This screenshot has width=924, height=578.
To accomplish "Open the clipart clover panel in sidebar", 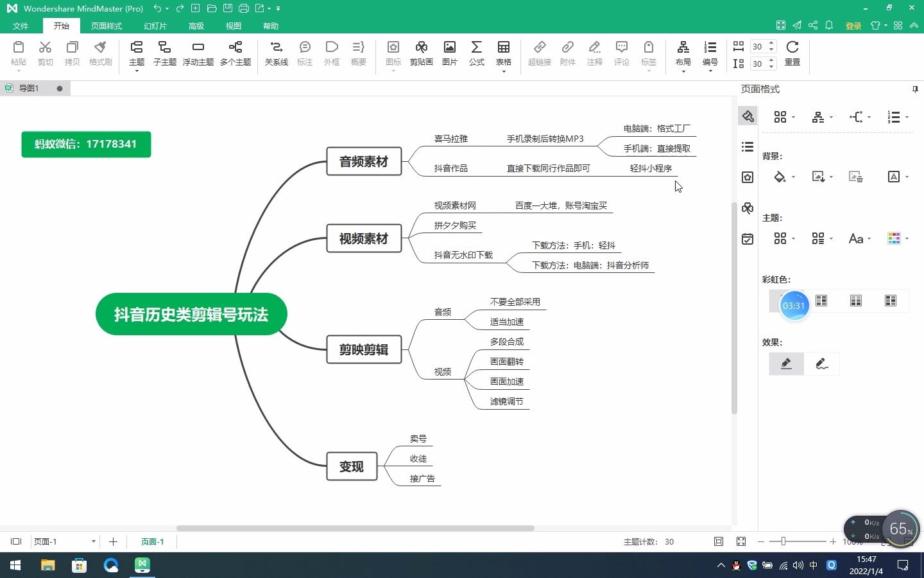I will 748,208.
